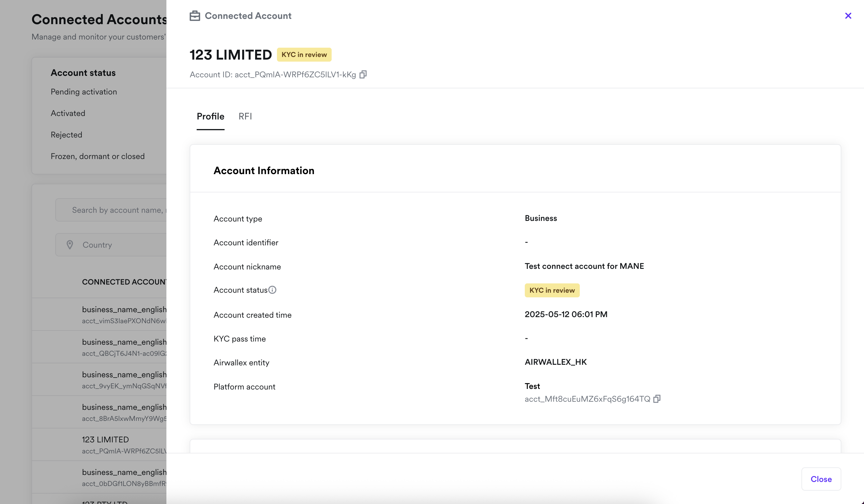Filter by Frozen, dormant or closed
Image resolution: width=864 pixels, height=504 pixels.
pos(97,156)
